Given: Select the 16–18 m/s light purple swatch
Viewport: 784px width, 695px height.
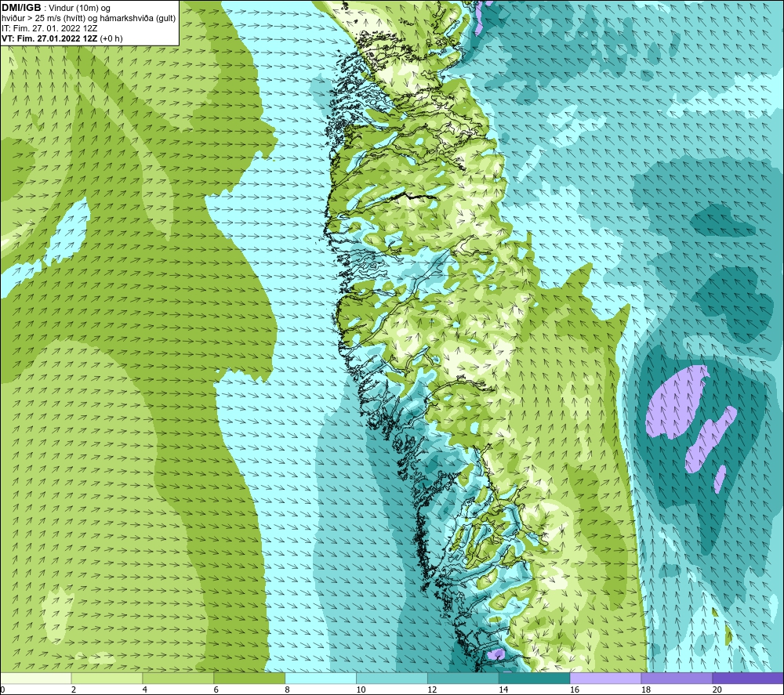Looking at the screenshot, I should tap(605, 678).
